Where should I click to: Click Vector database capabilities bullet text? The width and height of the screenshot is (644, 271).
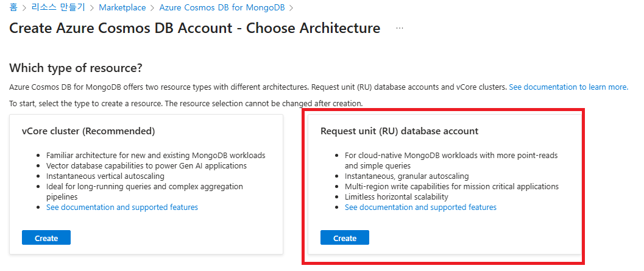tap(146, 166)
